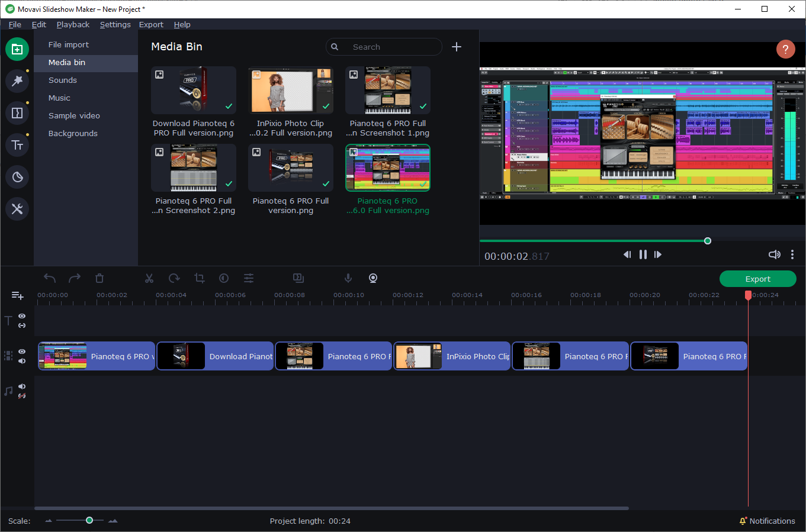This screenshot has height=532, width=806.
Task: Start webcam video recording icon
Action: 373,278
